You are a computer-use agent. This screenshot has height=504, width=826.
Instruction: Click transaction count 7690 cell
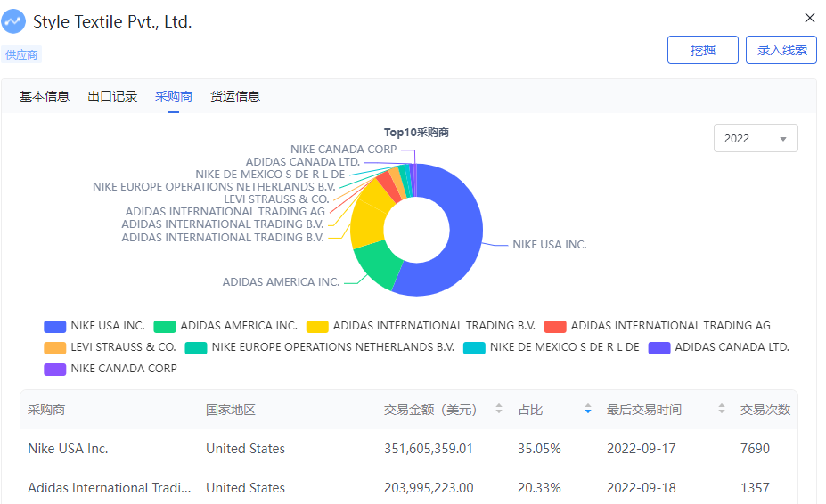click(755, 449)
